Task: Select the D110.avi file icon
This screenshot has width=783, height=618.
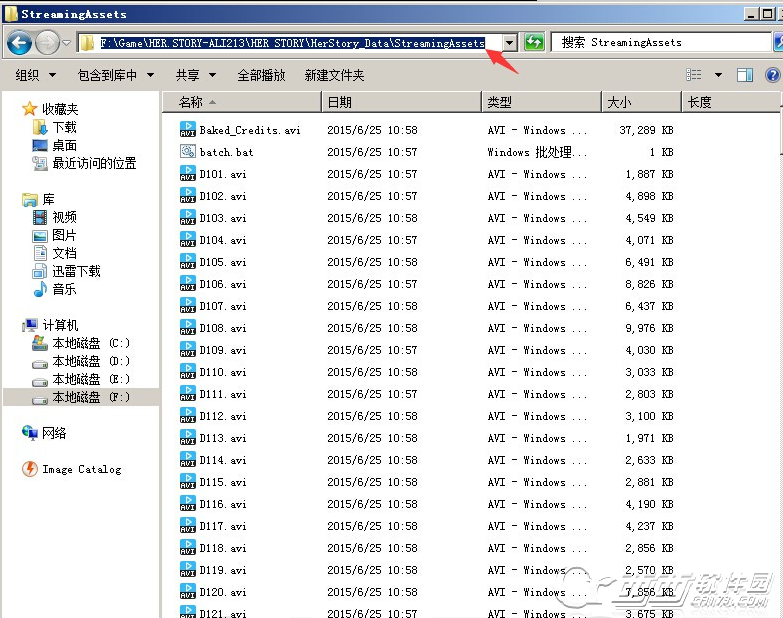Action: 188,371
